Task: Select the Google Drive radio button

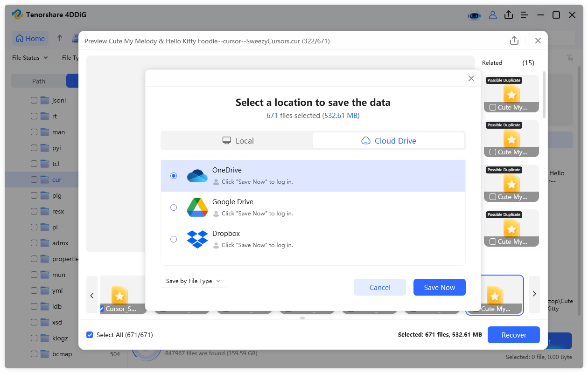Action: (x=174, y=207)
